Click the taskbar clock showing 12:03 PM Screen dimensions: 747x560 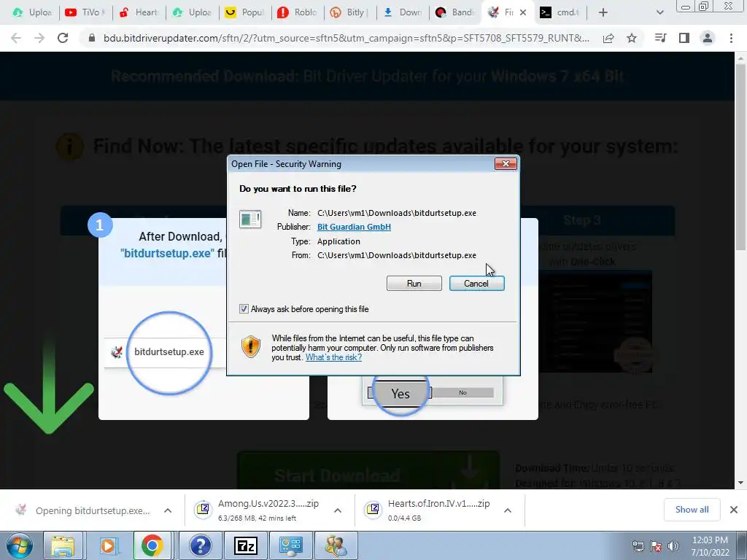click(710, 546)
